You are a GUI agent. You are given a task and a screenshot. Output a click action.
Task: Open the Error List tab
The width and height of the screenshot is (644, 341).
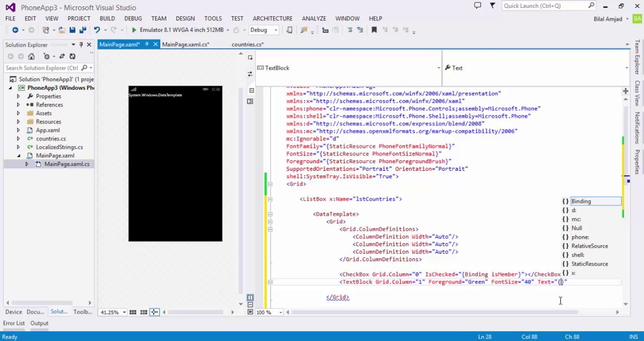pyautogui.click(x=14, y=323)
